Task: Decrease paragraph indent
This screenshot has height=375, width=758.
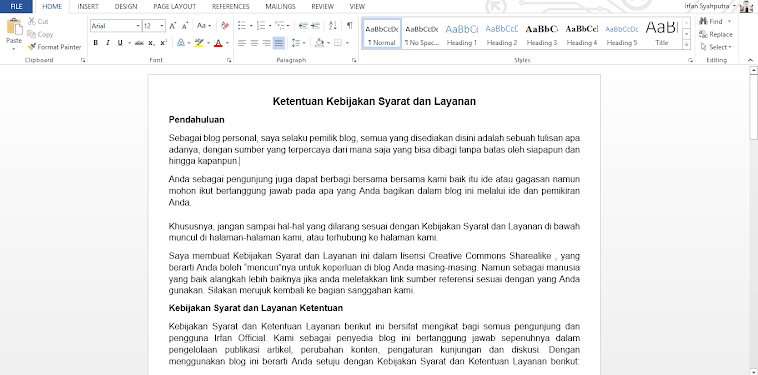Action: 303,26
